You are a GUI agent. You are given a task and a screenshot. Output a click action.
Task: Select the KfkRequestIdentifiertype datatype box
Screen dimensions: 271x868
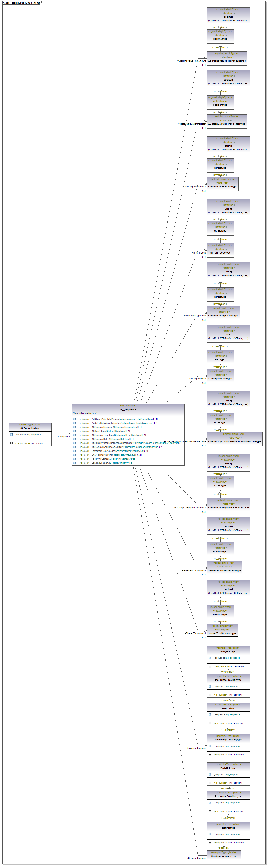click(223, 184)
